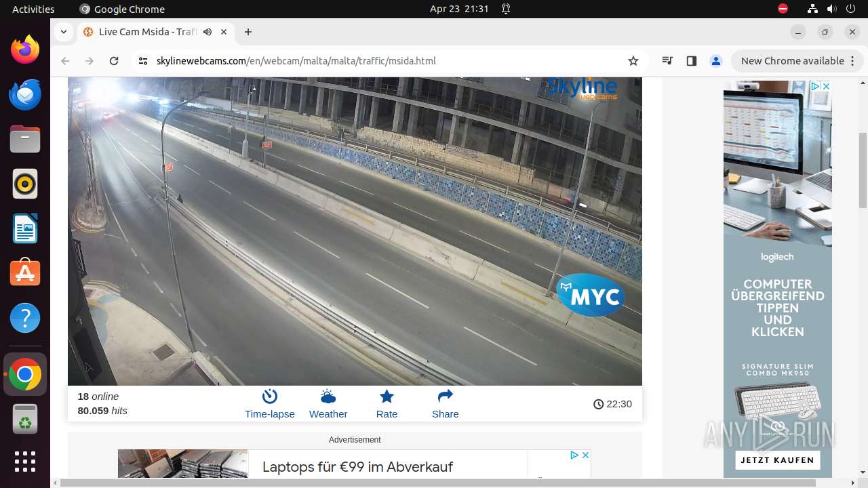This screenshot has height=488, width=868.
Task: Open Files manager from dock
Action: (25, 139)
